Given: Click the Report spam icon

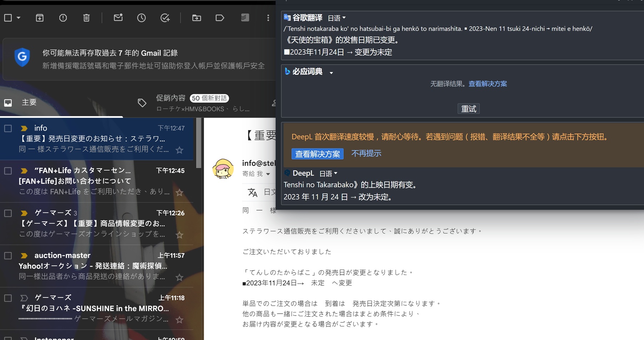Looking at the screenshot, I should tap(63, 18).
